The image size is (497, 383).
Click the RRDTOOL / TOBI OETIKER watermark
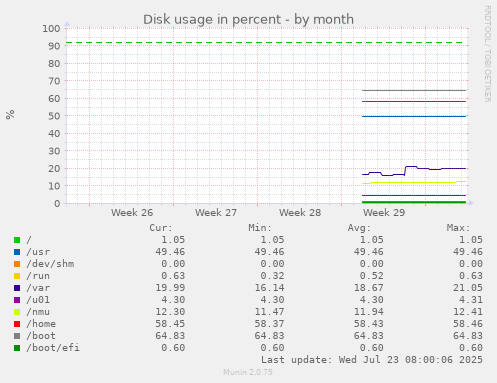[487, 54]
